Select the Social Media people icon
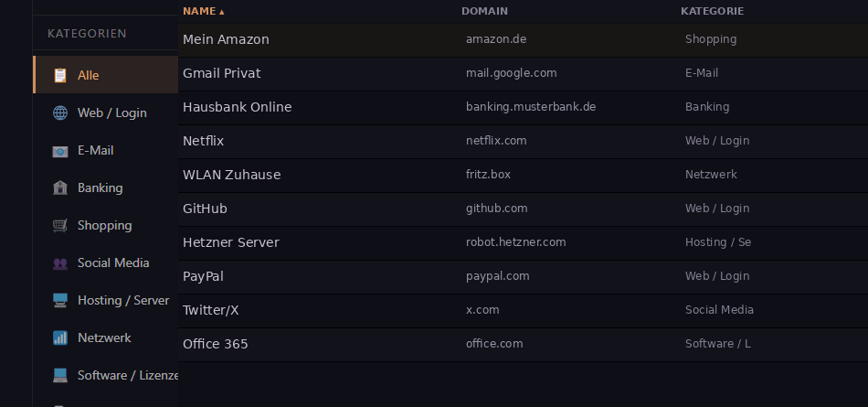This screenshot has height=407, width=868. pos(60,263)
